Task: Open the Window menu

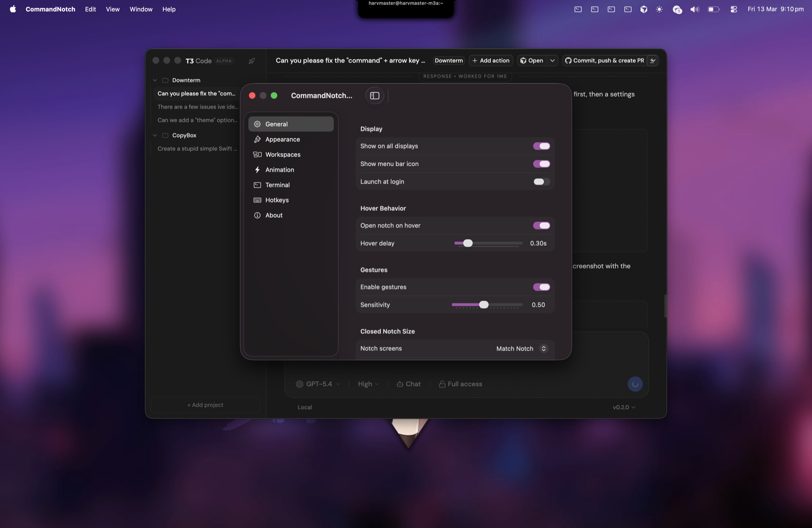Action: pyautogui.click(x=141, y=9)
